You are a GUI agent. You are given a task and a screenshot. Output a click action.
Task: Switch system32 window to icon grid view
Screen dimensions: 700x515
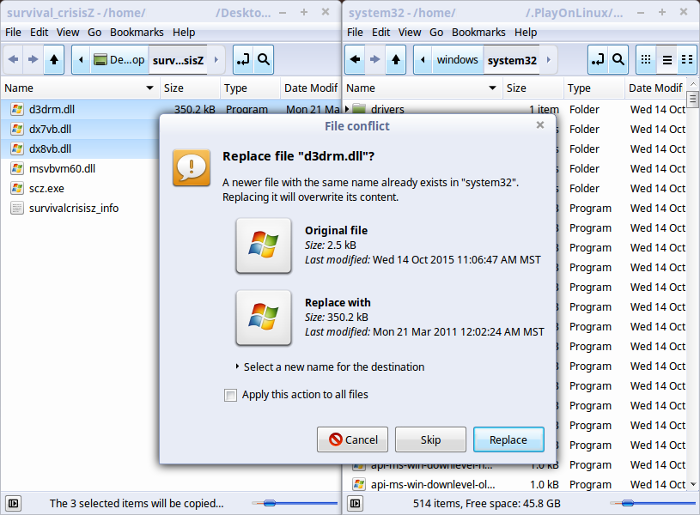(646, 59)
